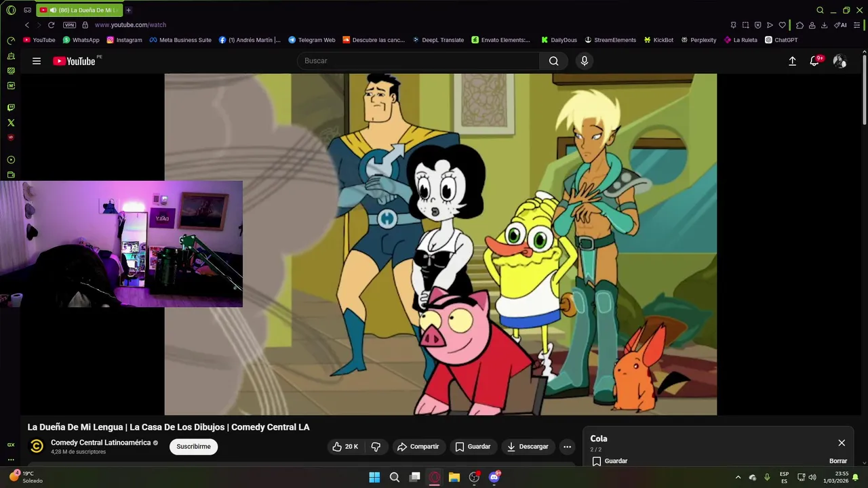
Task: Click the Compartir share button
Action: 418,447
